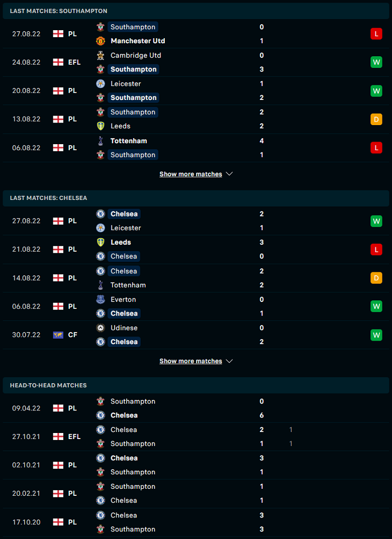Open the 09.04.22 Southampton vs Chelsea match
The width and height of the screenshot is (392, 539).
pyautogui.click(x=196, y=408)
